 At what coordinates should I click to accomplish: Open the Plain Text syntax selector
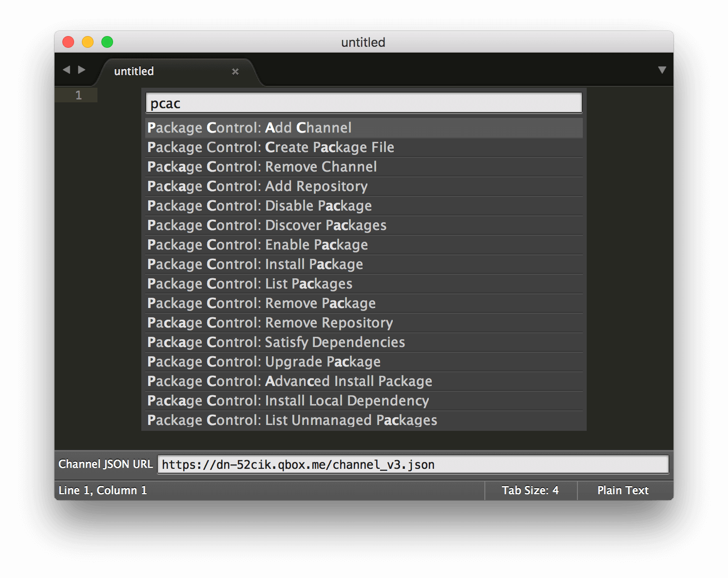point(623,490)
